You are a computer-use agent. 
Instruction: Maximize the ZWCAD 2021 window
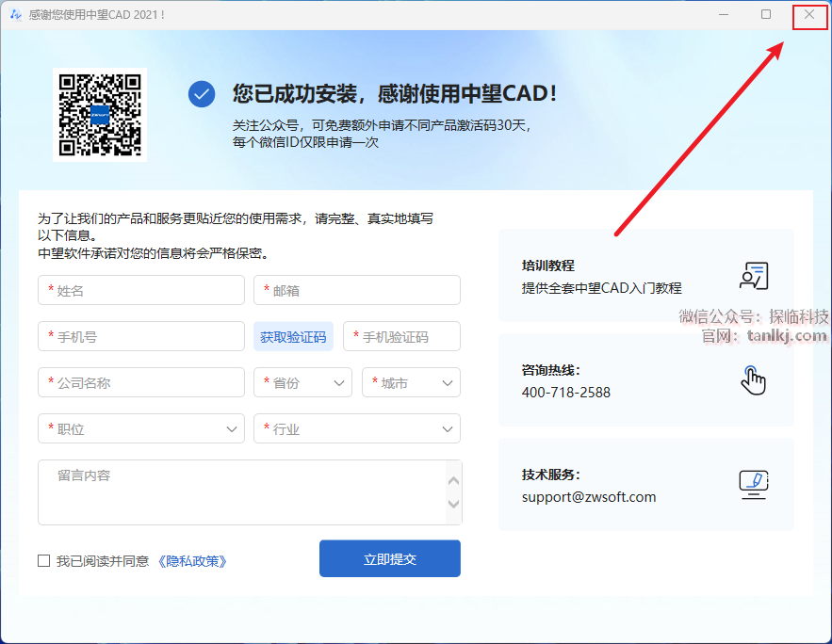[766, 14]
